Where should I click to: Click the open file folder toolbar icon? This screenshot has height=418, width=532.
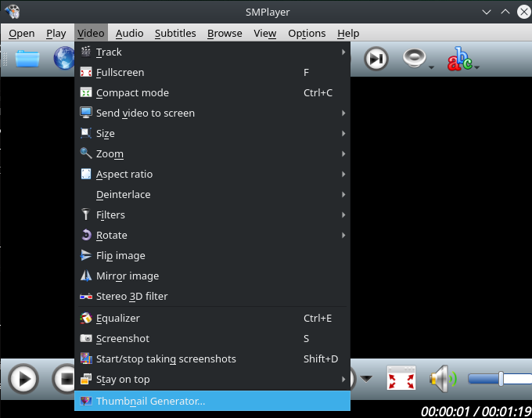(x=27, y=59)
